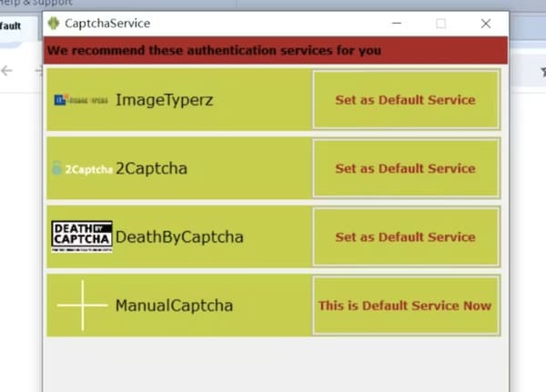This screenshot has height=392, width=546.
Task: Set DeathByCaptcha as the default service
Action: click(x=405, y=237)
